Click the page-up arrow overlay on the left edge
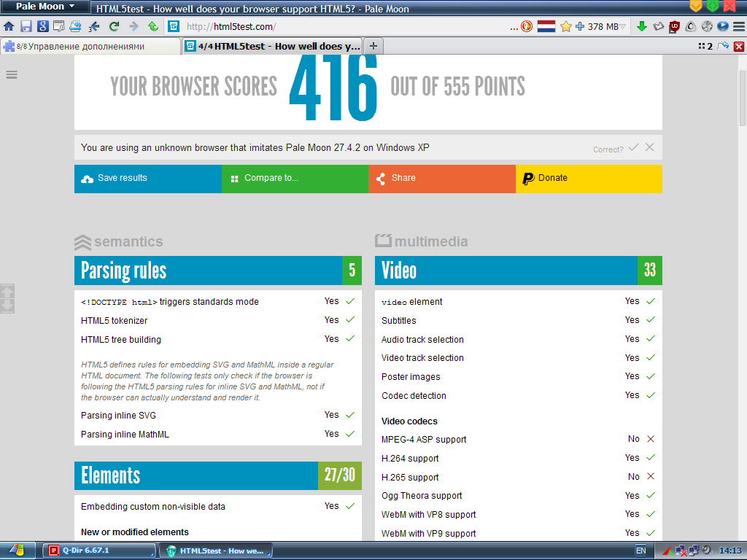 (x=7, y=291)
